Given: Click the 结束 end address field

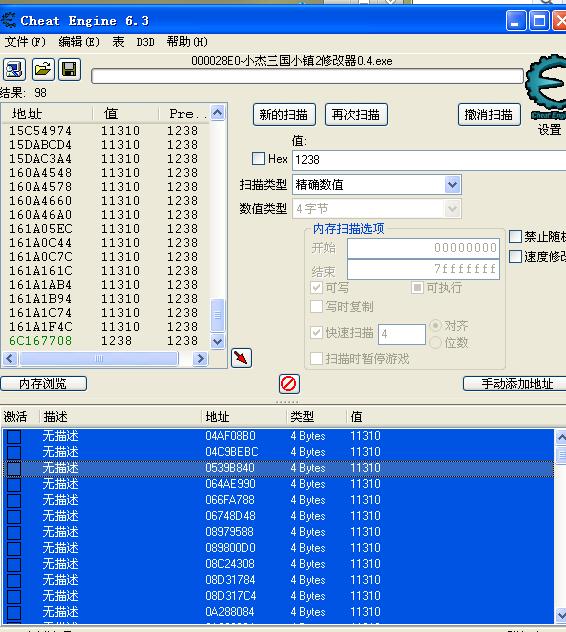Looking at the screenshot, I should [x=423, y=269].
